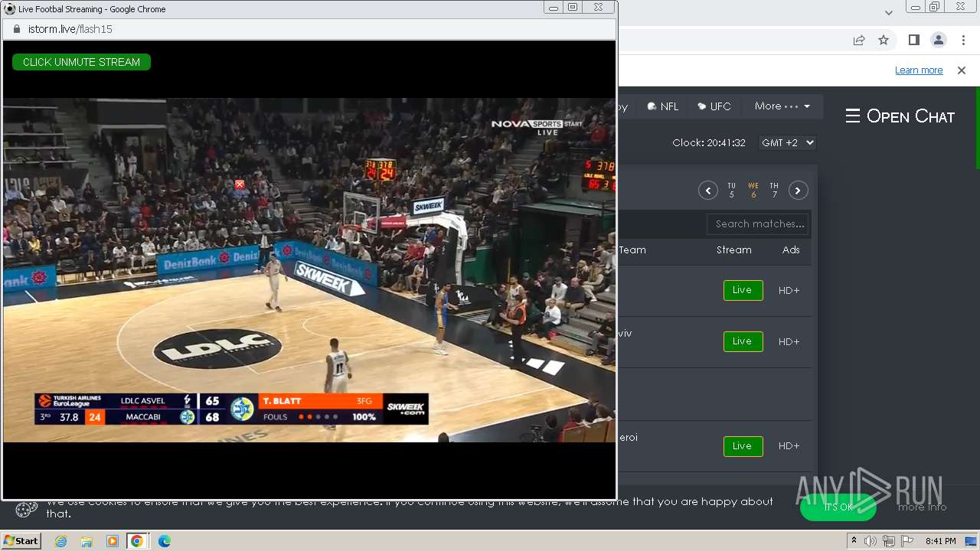Select Tuesday 5 in date picker
The width and height of the screenshot is (980, 551).
click(731, 191)
